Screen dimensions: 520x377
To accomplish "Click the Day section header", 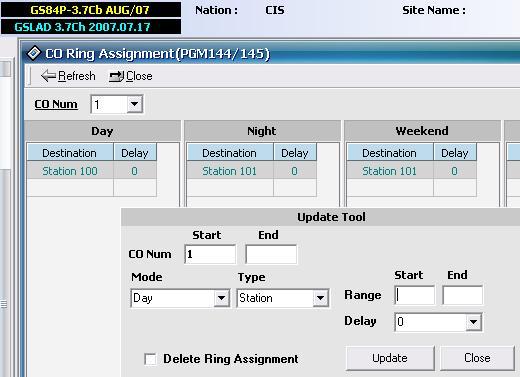I will tap(103, 131).
